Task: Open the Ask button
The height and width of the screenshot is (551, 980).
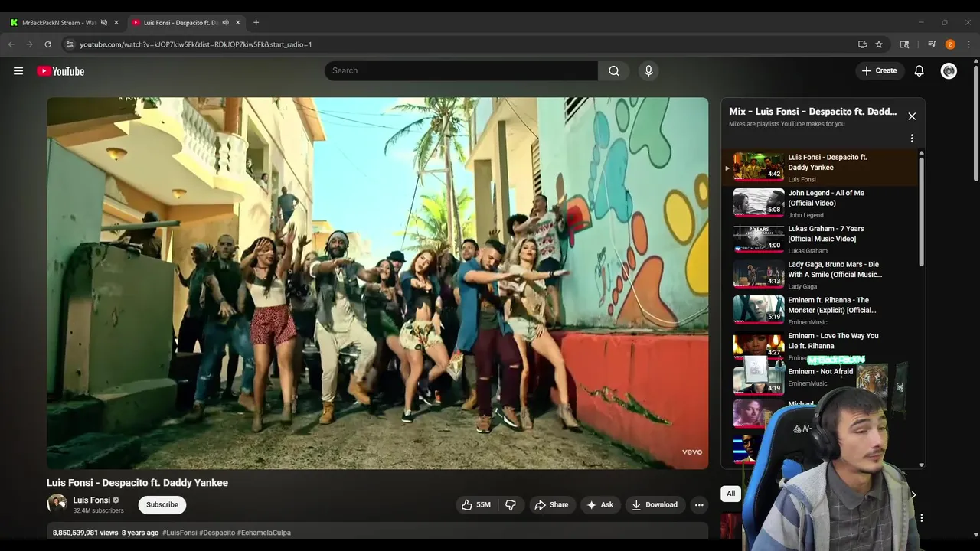Action: pos(599,504)
